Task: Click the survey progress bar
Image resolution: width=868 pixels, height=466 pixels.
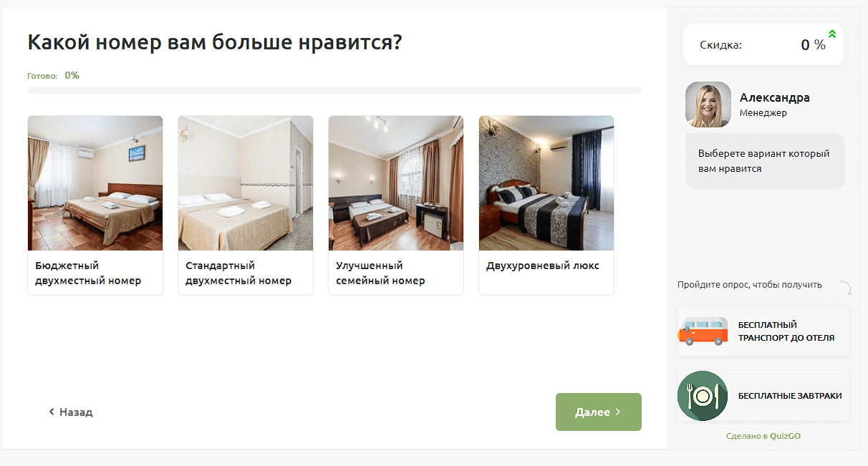Action: pyautogui.click(x=334, y=90)
